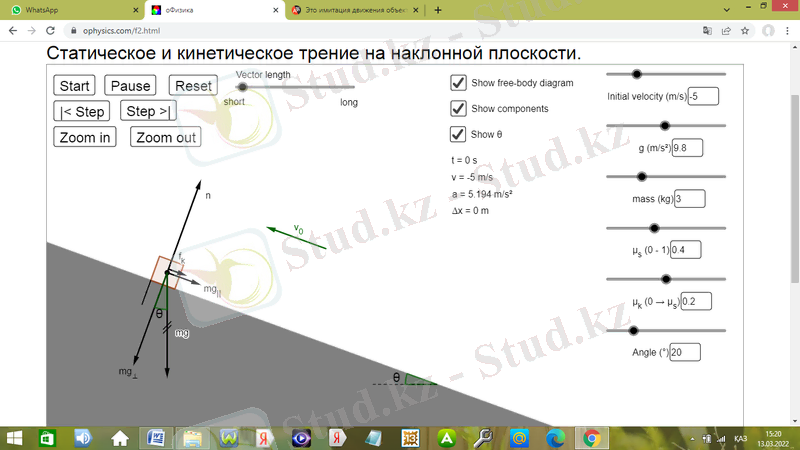Open the wrench tools app in taskbar
The height and width of the screenshot is (450, 800).
483,438
